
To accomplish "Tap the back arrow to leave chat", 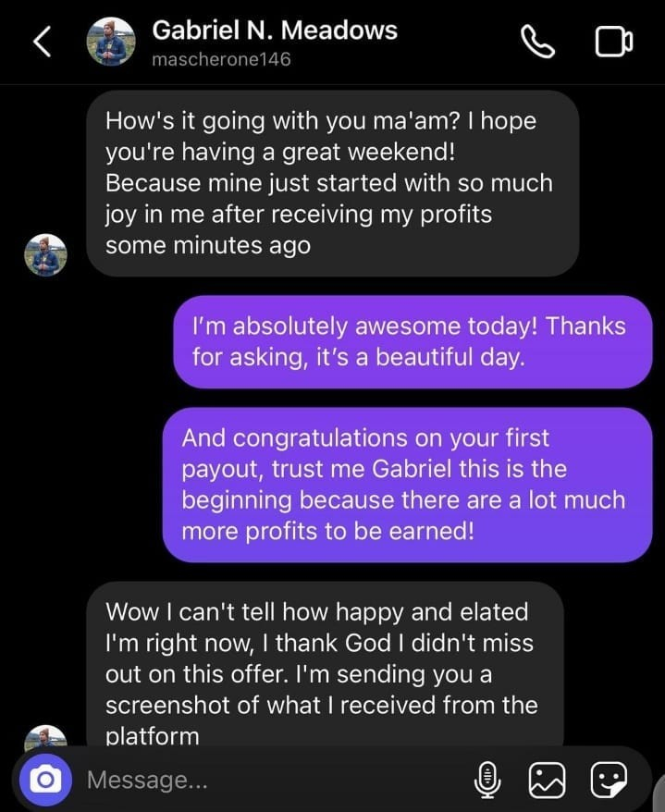I will pyautogui.click(x=43, y=43).
